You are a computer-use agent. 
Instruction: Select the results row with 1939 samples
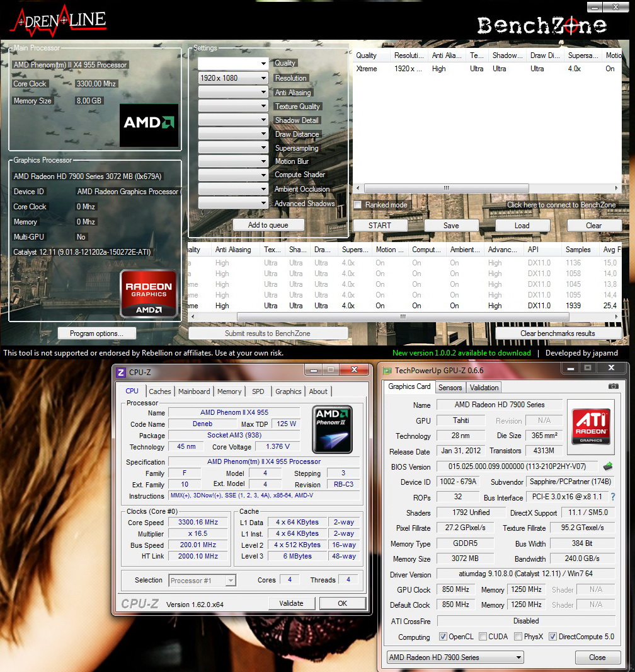404,306
